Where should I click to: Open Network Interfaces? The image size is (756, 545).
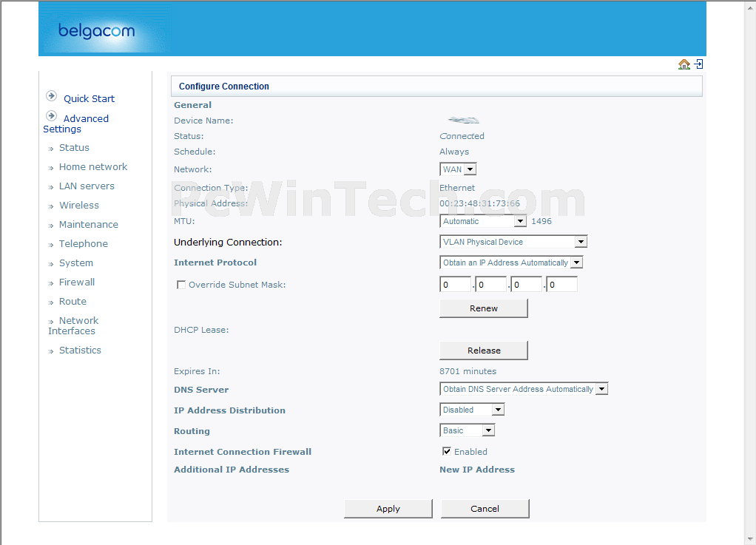tap(73, 326)
